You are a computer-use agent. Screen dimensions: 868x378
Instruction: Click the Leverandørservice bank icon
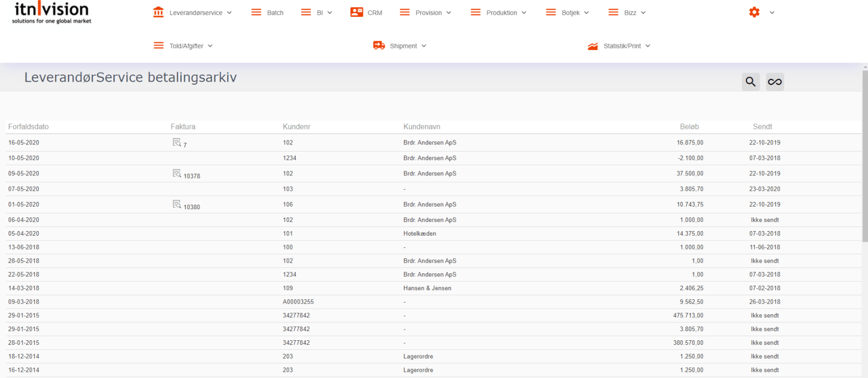158,12
